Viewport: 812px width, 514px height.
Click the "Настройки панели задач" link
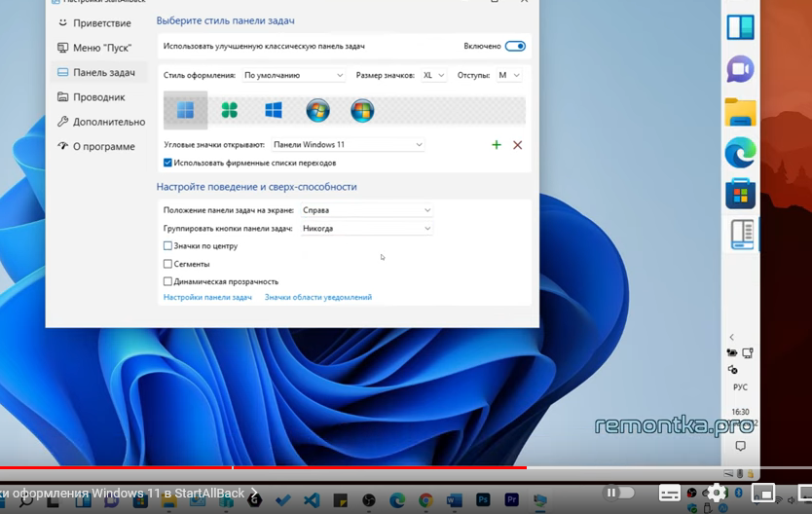[x=207, y=297]
